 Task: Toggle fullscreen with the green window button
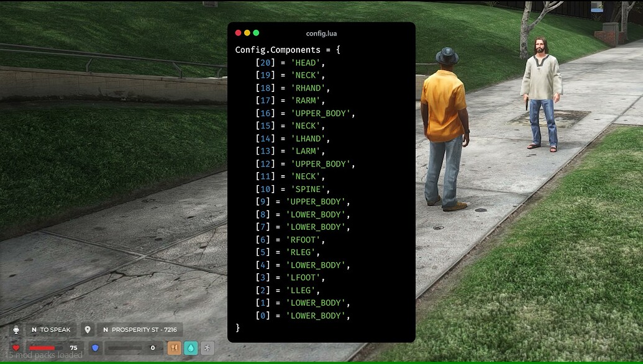click(257, 32)
